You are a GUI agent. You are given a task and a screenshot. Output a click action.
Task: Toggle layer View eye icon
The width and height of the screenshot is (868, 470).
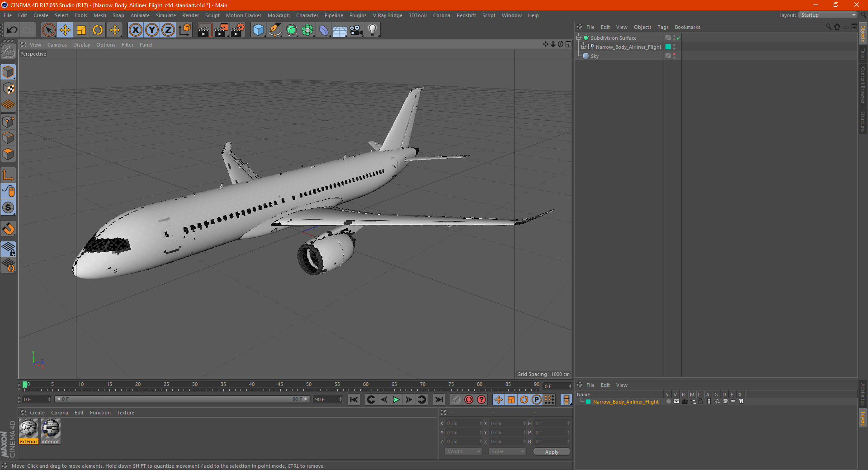point(676,401)
